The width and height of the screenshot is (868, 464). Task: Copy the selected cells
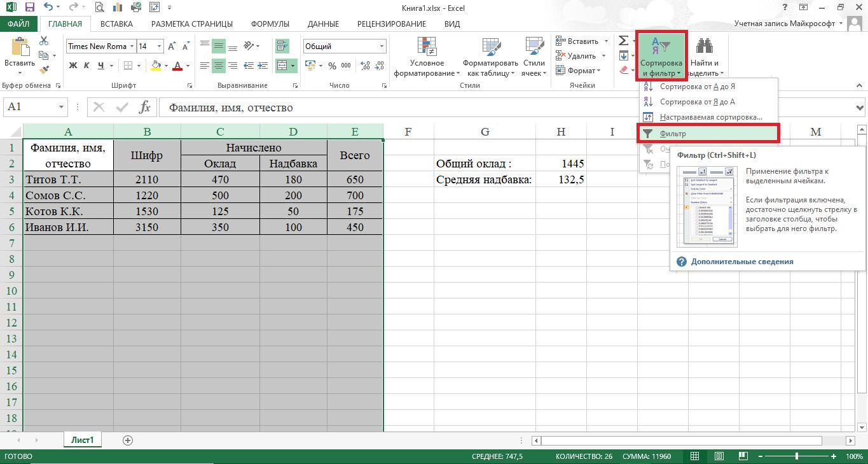pyautogui.click(x=44, y=55)
